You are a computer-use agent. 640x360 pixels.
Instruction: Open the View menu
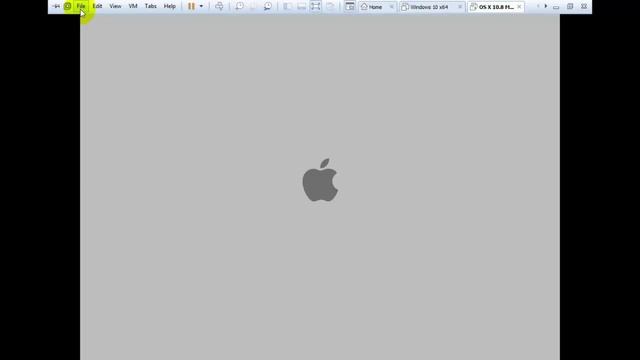(x=115, y=6)
